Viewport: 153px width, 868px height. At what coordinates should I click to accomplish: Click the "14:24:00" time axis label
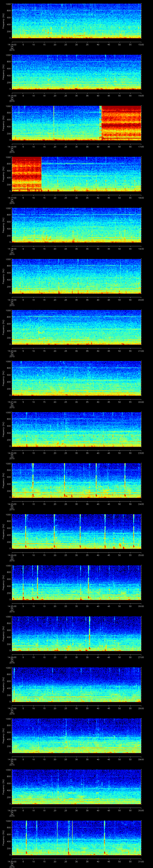tap(12, 555)
